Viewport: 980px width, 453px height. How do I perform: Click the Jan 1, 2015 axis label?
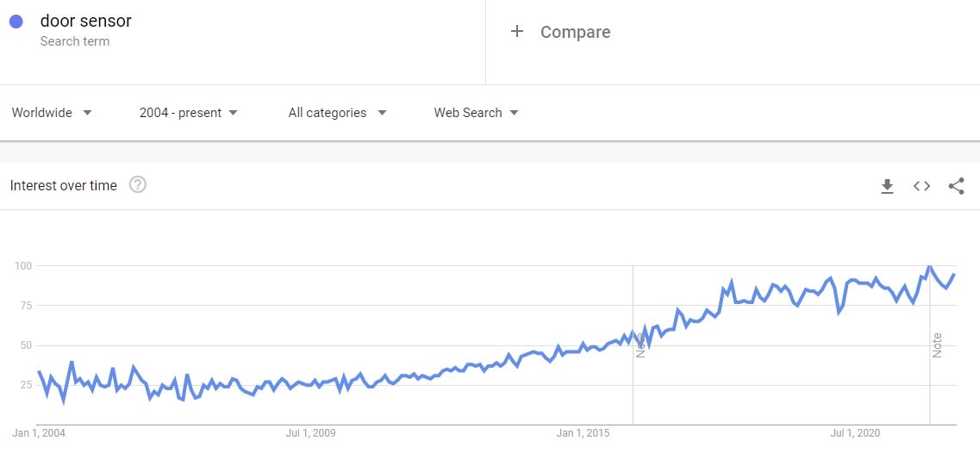pos(583,433)
